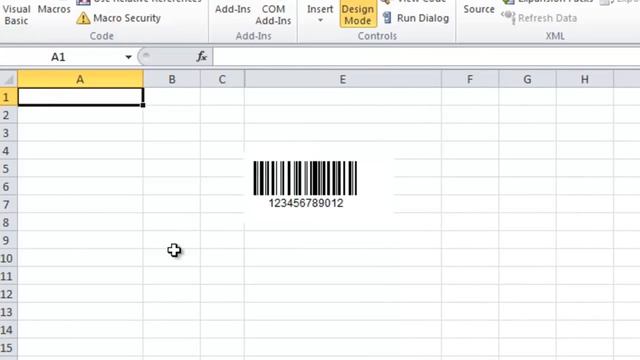The height and width of the screenshot is (360, 640).
Task: Select column B header
Action: click(172, 79)
